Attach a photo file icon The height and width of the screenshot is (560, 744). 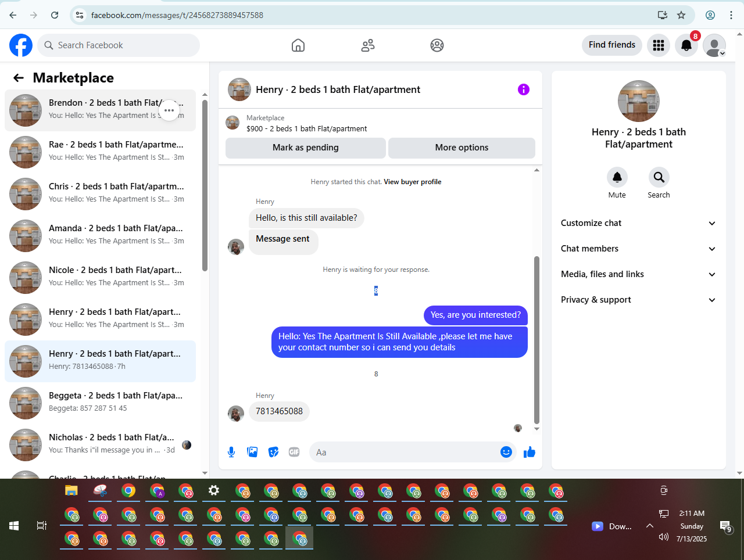(x=252, y=452)
